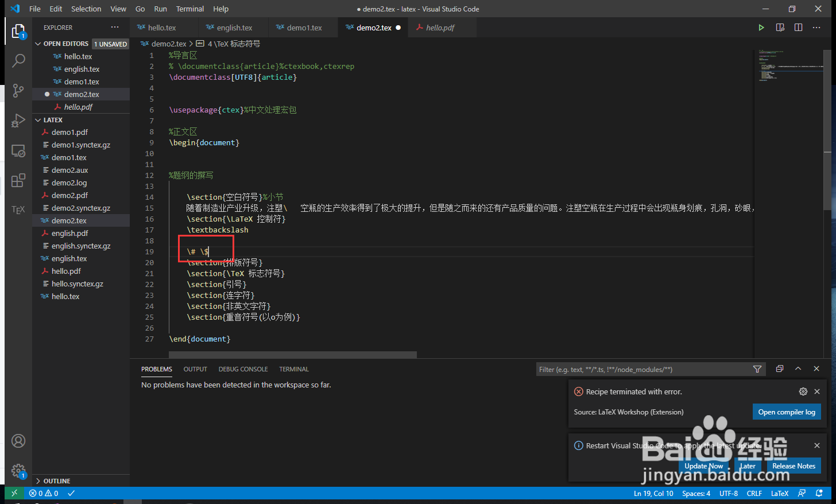The height and width of the screenshot is (504, 836).
Task: Open the Run and Debug view icon
Action: (x=18, y=121)
